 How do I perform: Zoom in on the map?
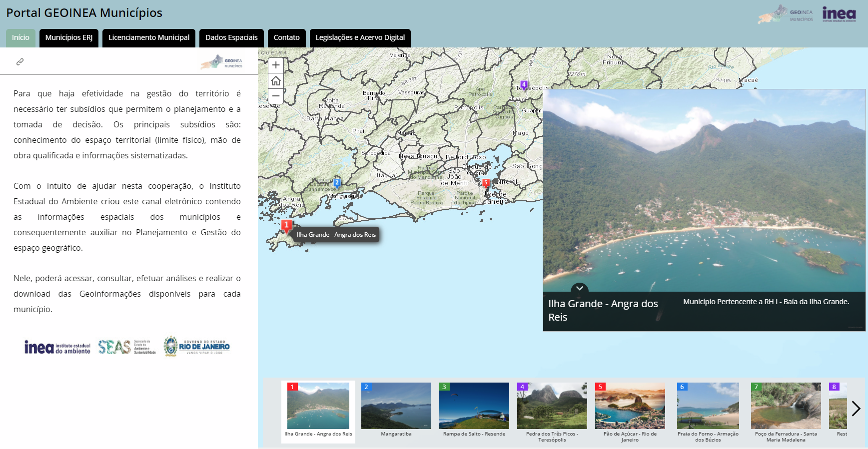tap(276, 65)
